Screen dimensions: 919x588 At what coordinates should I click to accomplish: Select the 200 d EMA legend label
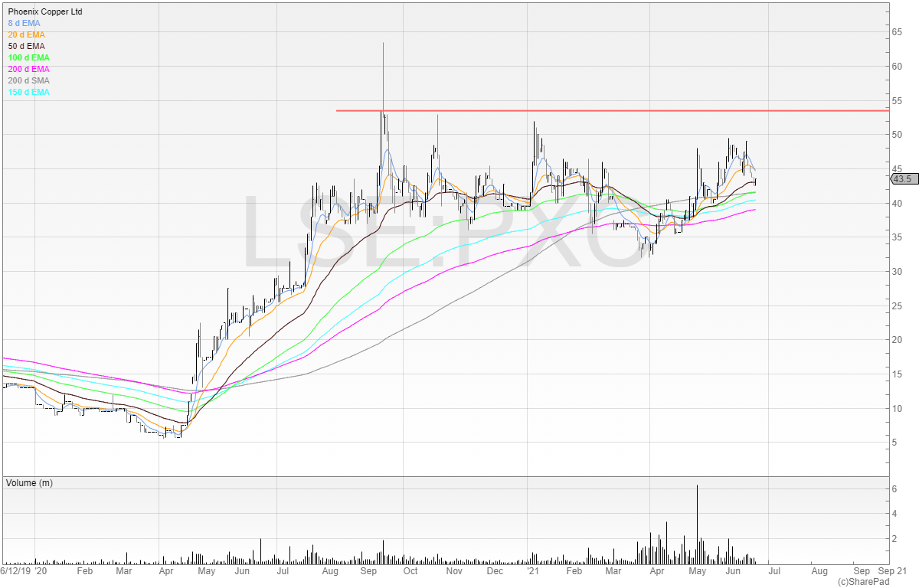point(28,70)
